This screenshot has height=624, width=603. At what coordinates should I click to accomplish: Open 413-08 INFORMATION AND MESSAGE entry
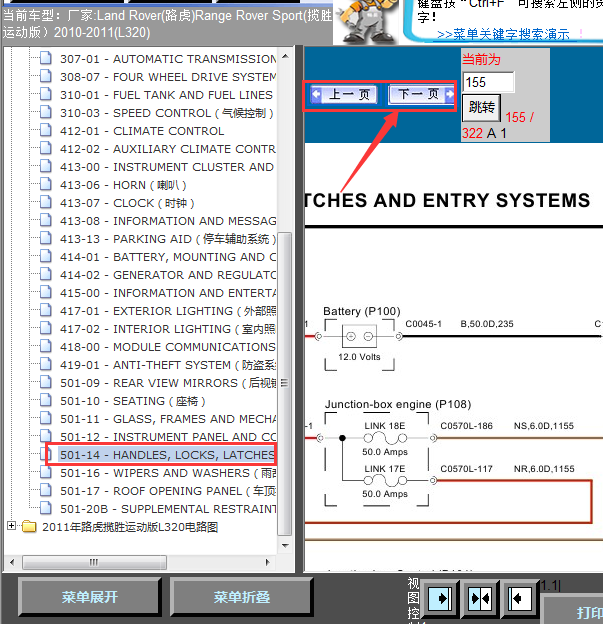click(x=168, y=221)
